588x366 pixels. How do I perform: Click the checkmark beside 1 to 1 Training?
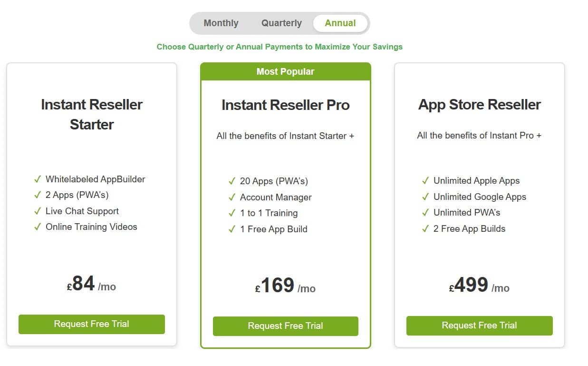232,213
